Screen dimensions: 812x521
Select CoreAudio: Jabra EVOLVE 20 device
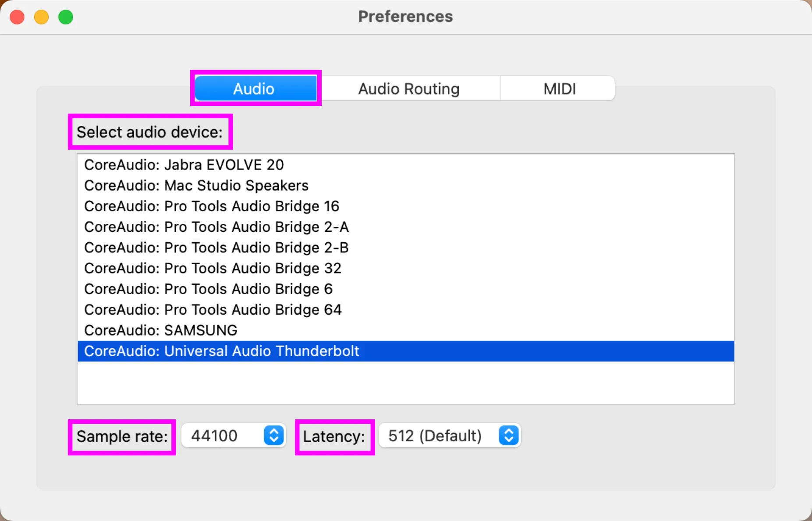point(184,165)
